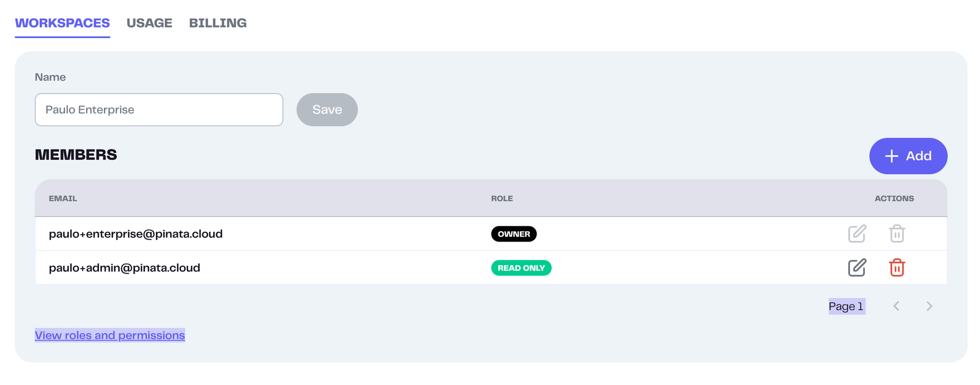980x385 pixels.
Task: Select the paulo+admin@pinata.cloud email
Action: [124, 268]
